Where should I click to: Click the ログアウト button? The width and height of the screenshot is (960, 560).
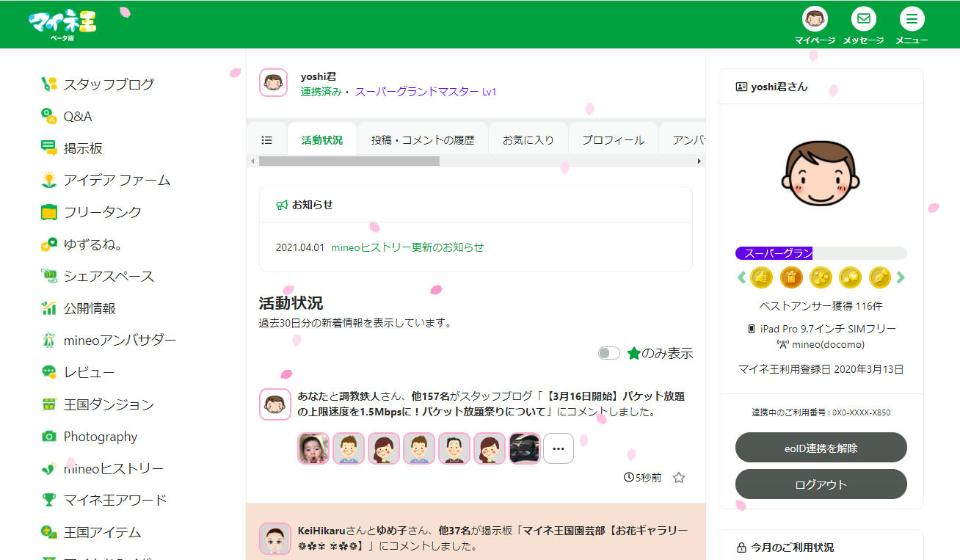pyautogui.click(x=821, y=484)
